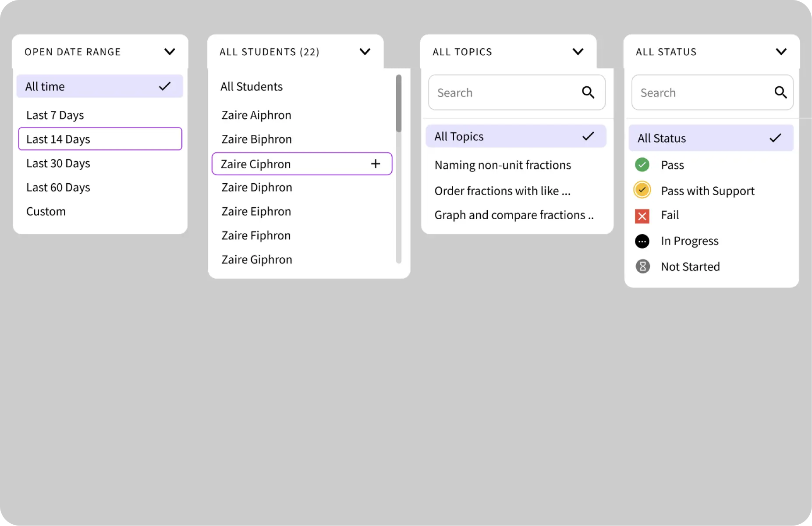
Task: Click the search icon in All Status panel
Action: (781, 92)
